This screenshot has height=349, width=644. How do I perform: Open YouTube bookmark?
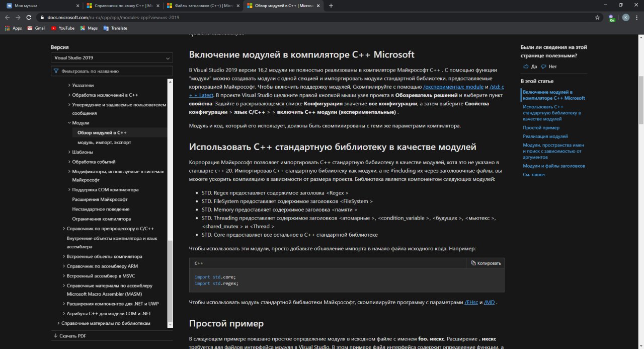[x=62, y=28]
